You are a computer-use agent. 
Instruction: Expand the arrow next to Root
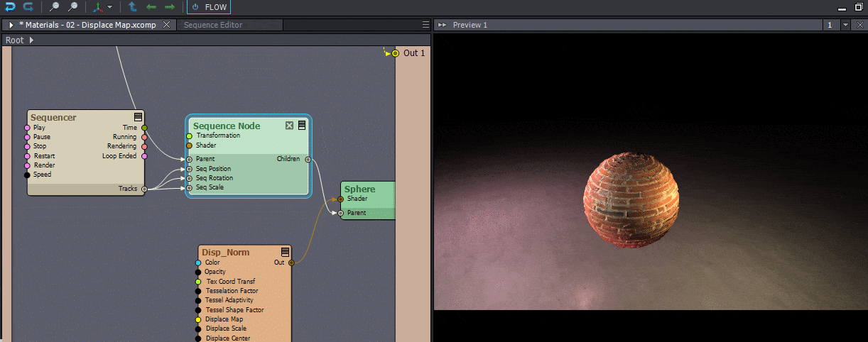(31, 40)
